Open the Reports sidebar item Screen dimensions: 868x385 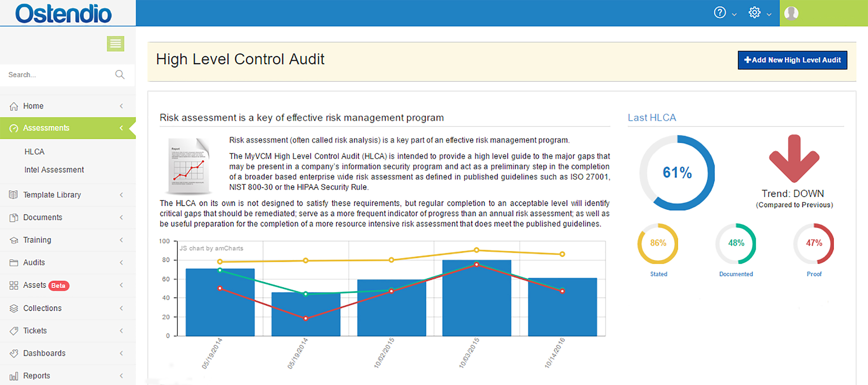36,376
